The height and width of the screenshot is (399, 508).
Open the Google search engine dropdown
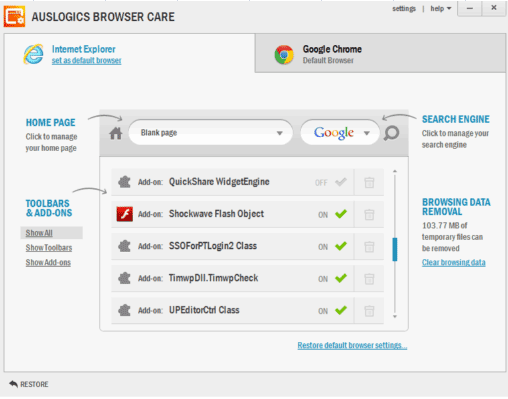click(340, 133)
